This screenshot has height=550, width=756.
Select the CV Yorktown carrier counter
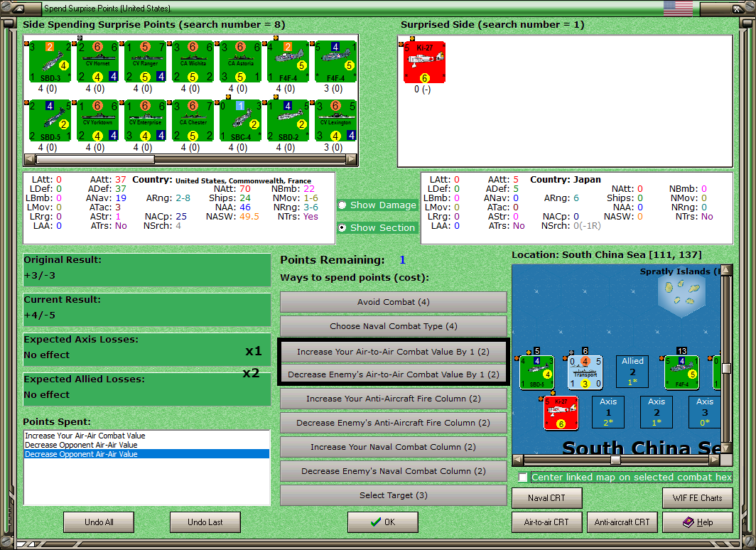(98, 121)
